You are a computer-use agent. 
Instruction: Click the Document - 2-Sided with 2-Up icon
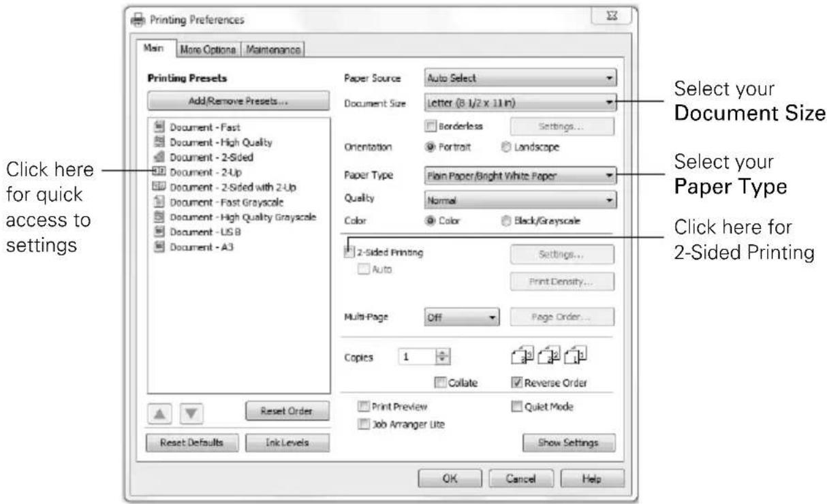(161, 186)
